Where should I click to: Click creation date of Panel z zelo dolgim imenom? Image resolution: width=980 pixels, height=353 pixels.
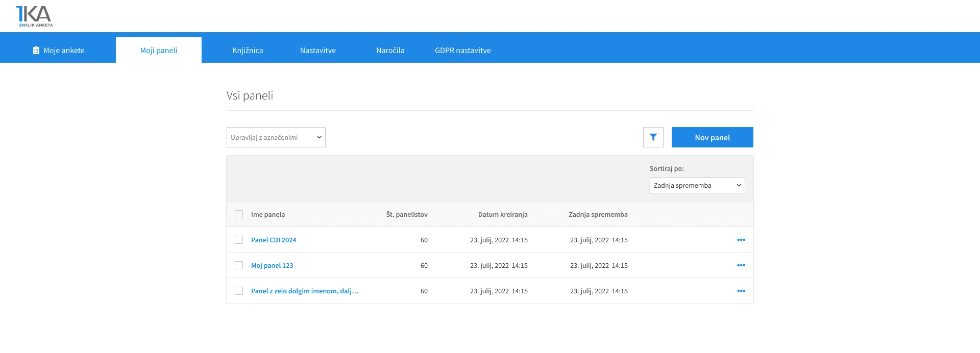point(499,291)
